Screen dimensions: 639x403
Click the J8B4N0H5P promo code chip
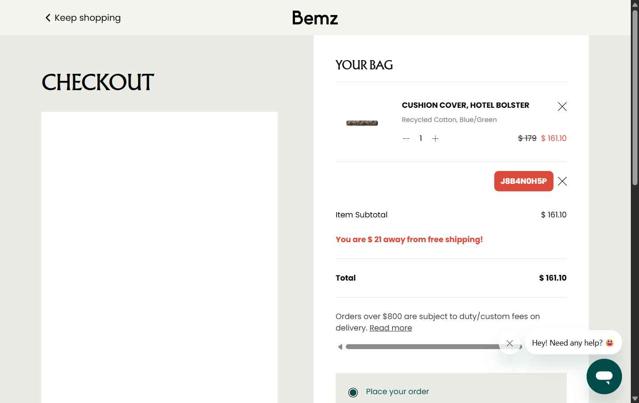click(x=523, y=181)
